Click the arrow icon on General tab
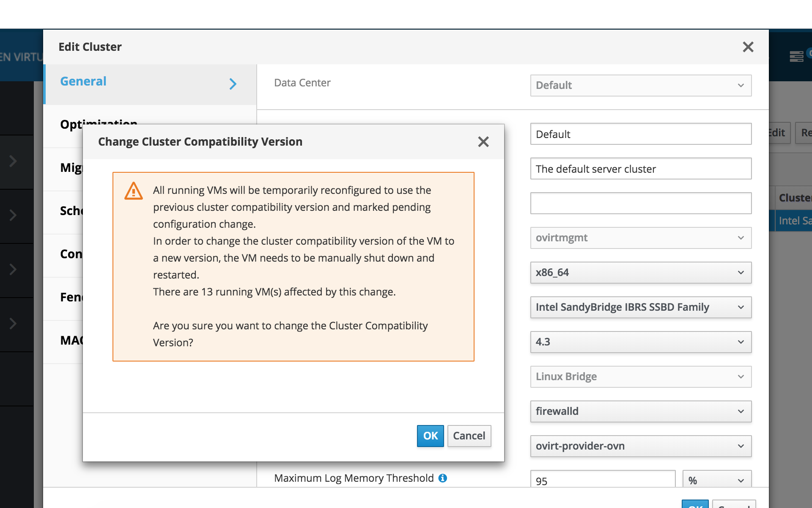The width and height of the screenshot is (812, 508). pyautogui.click(x=233, y=84)
